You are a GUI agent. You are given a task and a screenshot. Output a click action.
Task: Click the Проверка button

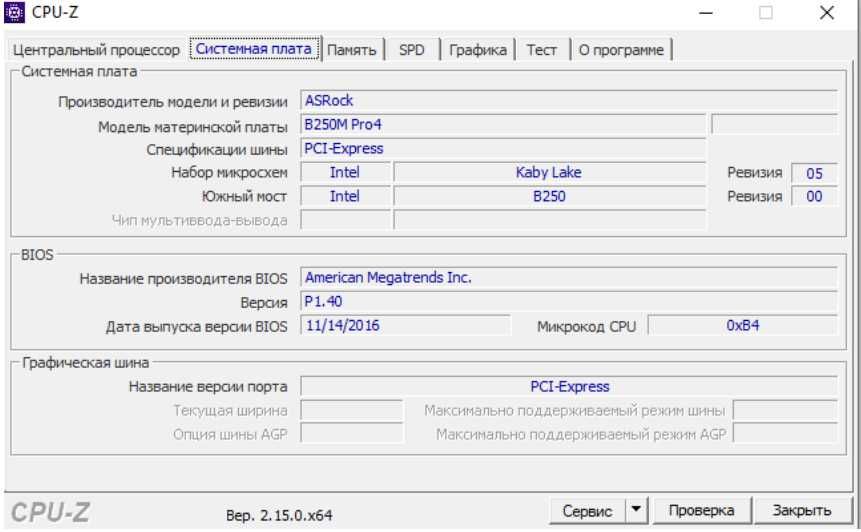(x=701, y=511)
